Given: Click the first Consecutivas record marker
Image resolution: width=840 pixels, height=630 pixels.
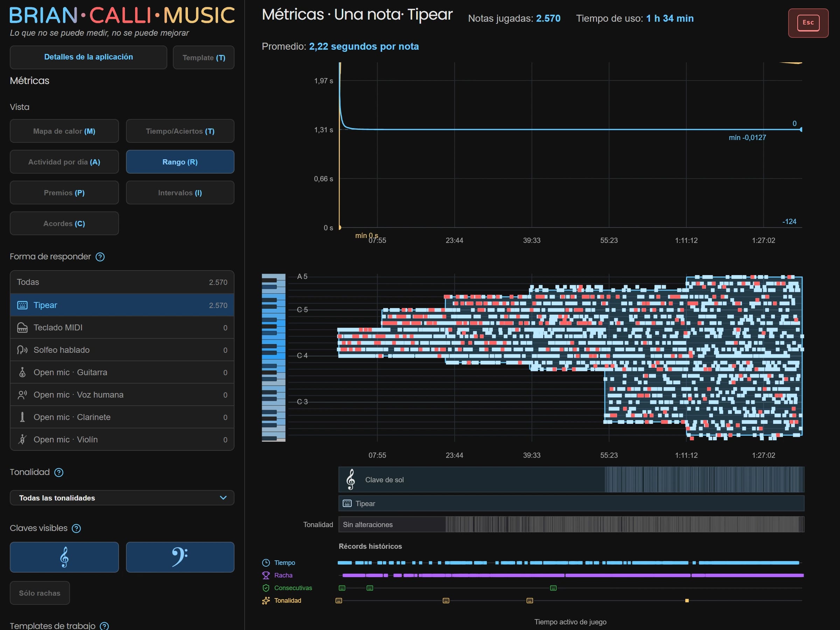Looking at the screenshot, I should tap(342, 588).
